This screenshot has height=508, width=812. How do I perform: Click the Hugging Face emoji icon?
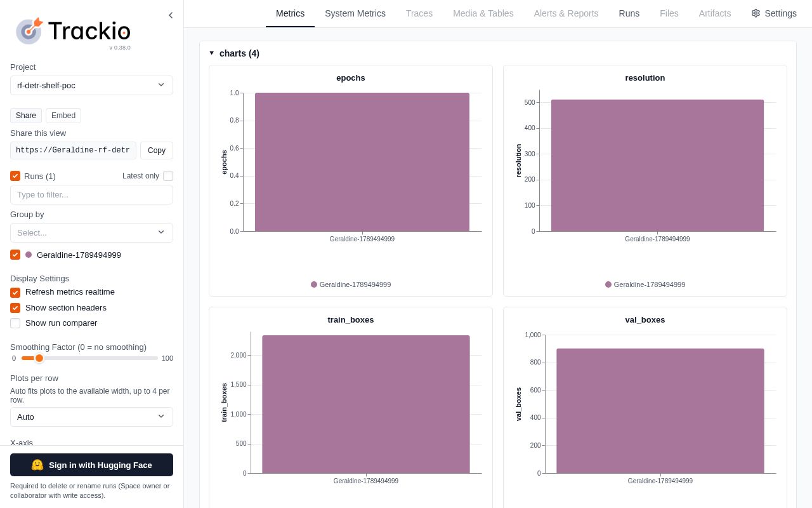[x=37, y=465]
